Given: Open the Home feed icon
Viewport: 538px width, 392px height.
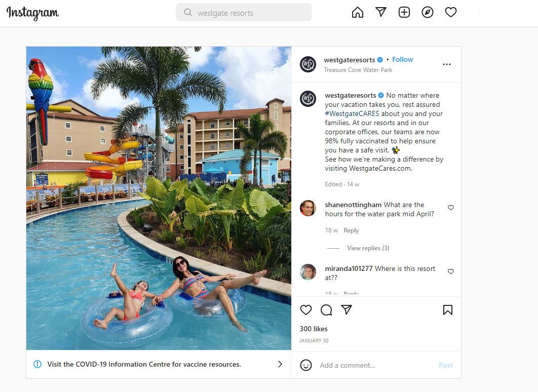Looking at the screenshot, I should [358, 12].
